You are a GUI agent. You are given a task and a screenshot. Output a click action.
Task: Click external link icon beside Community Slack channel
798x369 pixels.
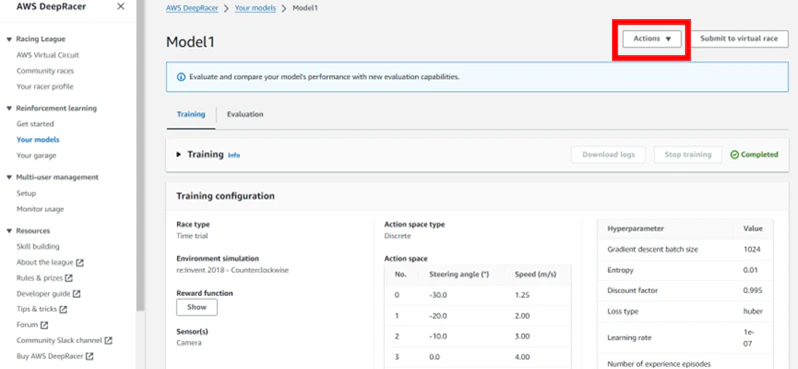(x=108, y=340)
